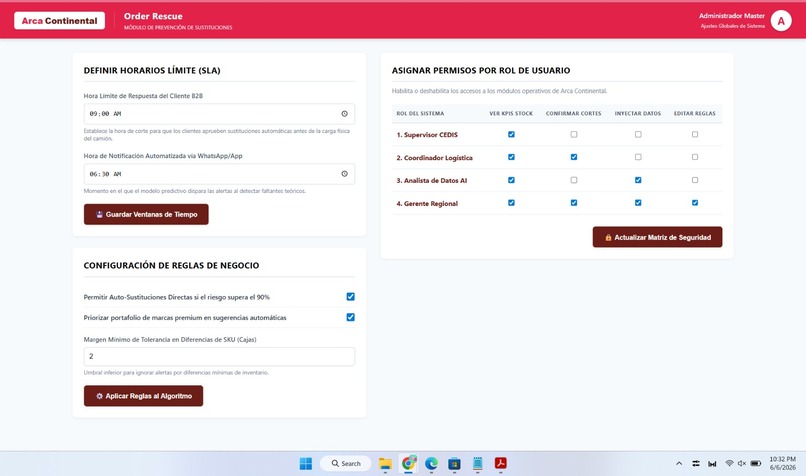Open Notepad app from taskbar
Image resolution: width=806 pixels, height=476 pixels.
(478, 464)
